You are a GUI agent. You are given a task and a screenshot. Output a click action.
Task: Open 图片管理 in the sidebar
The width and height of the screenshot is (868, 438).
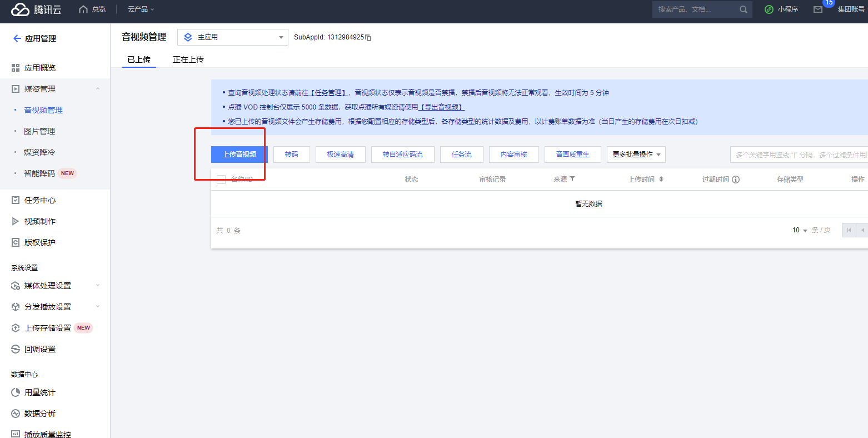tap(39, 131)
